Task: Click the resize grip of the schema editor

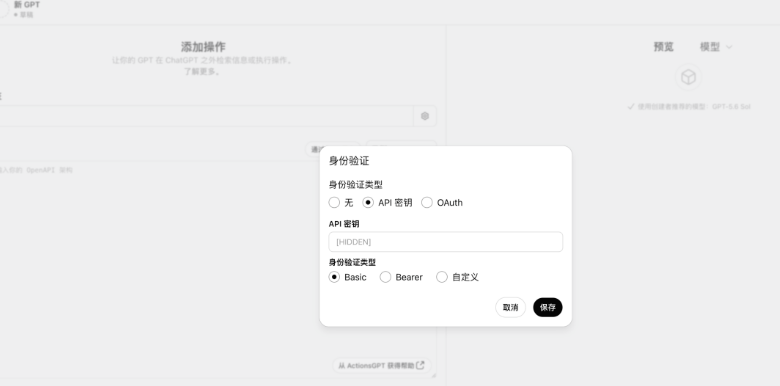Action: pos(433,375)
